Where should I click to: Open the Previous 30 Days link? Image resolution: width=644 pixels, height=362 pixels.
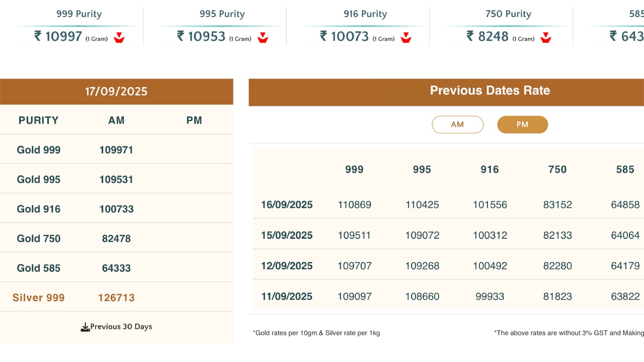point(121,327)
